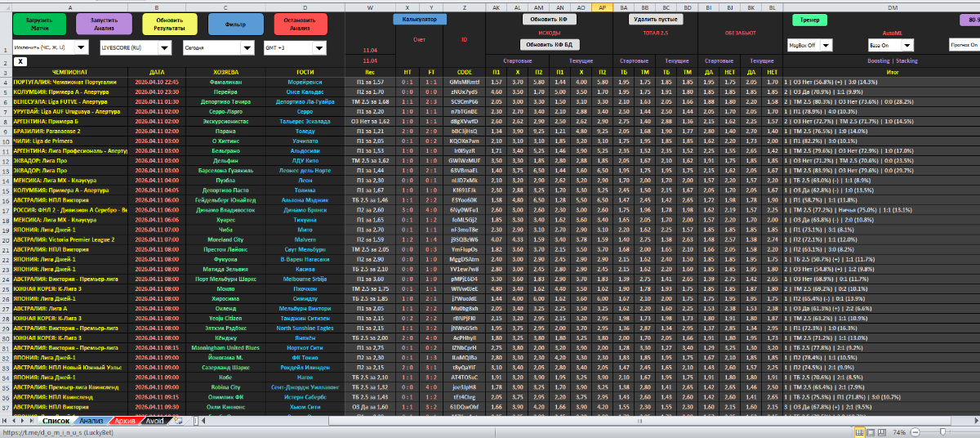The image size is (980, 438).
Task: Adjust the zoom slider in status bar
Action: click(942, 431)
